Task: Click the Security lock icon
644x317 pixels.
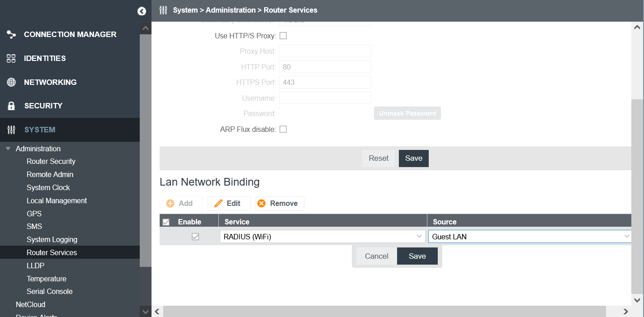Action: point(11,106)
